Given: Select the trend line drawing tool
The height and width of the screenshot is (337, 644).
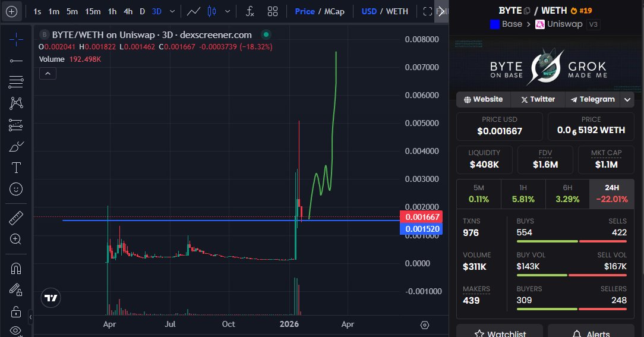Looking at the screenshot, I should click(16, 61).
